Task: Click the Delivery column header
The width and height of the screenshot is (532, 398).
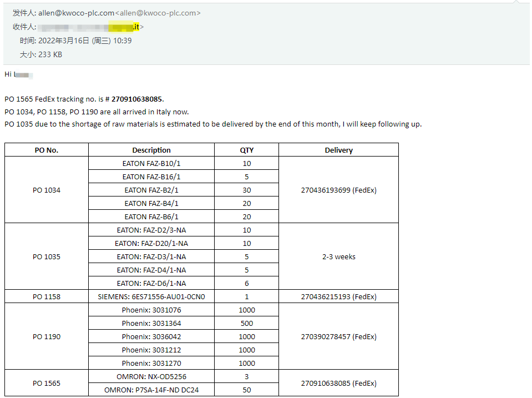Action: (x=338, y=150)
